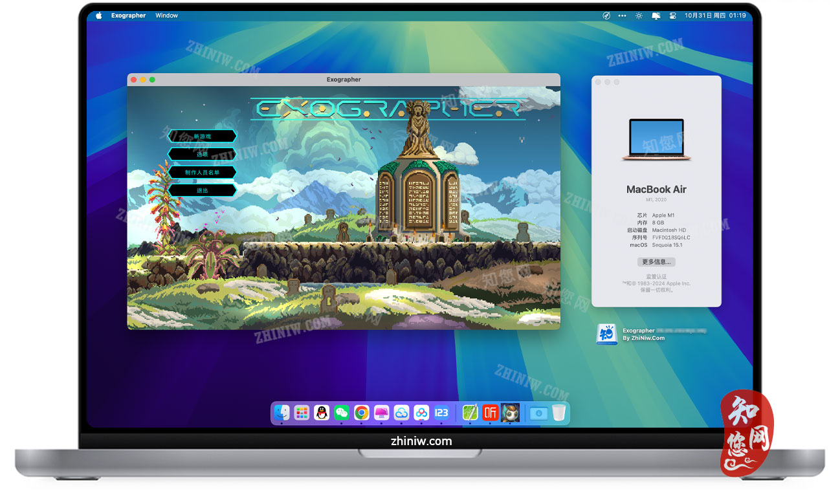
Task: Open the Trash in the Dock
Action: [x=558, y=413]
